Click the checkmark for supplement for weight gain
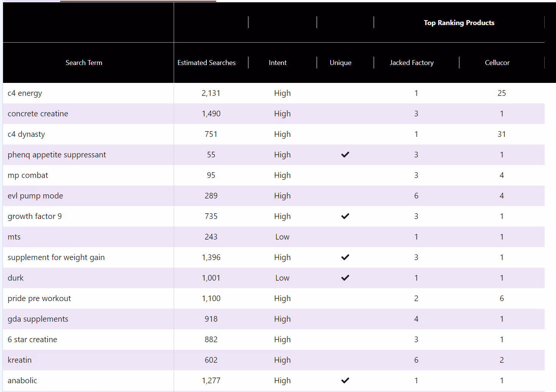The image size is (556, 392). (345, 257)
